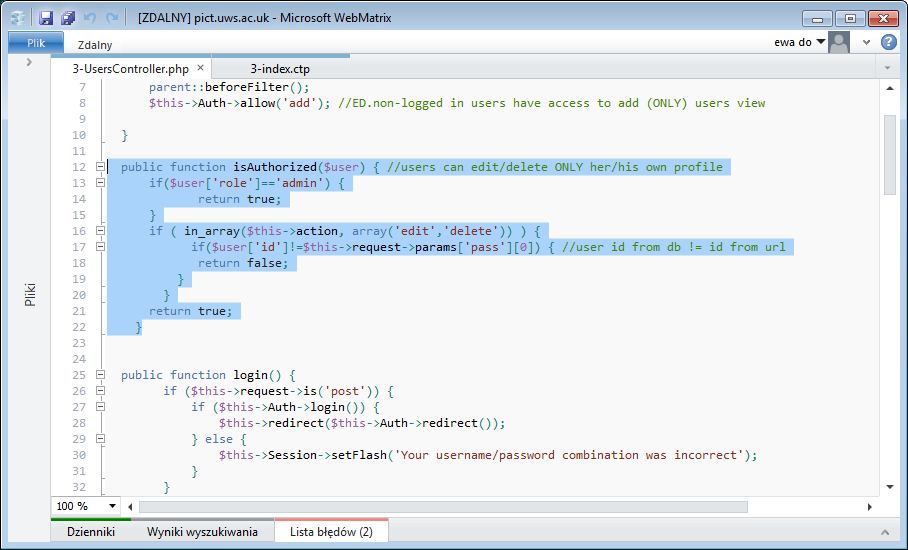
Task: Click the Redo arrow icon
Action: pos(112,18)
